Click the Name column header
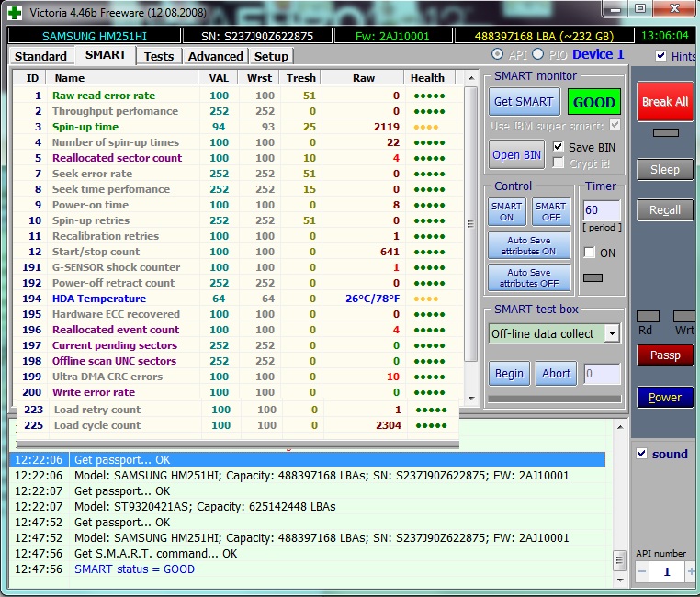The height and width of the screenshot is (597, 700). point(122,78)
